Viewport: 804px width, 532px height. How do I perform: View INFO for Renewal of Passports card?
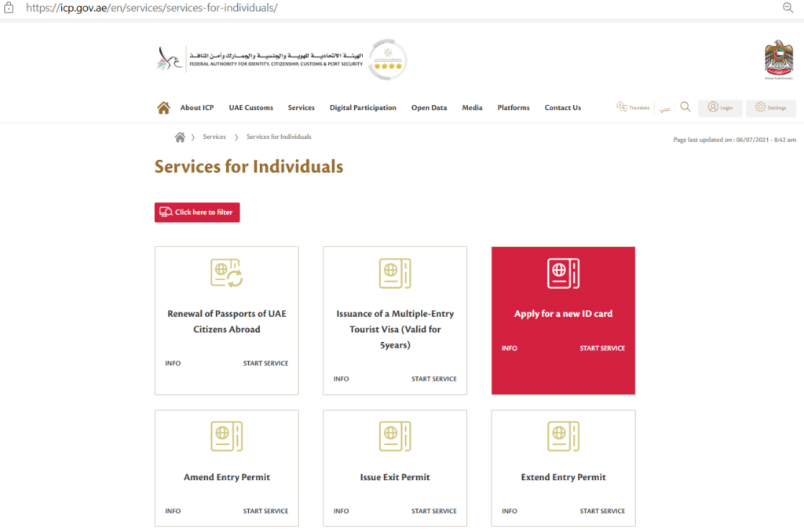point(173,363)
